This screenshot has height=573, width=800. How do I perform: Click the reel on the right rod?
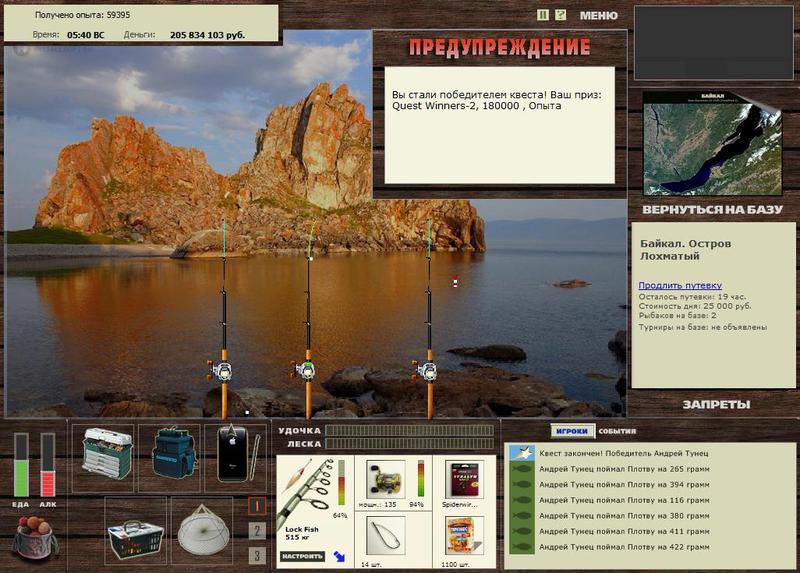pyautogui.click(x=426, y=370)
